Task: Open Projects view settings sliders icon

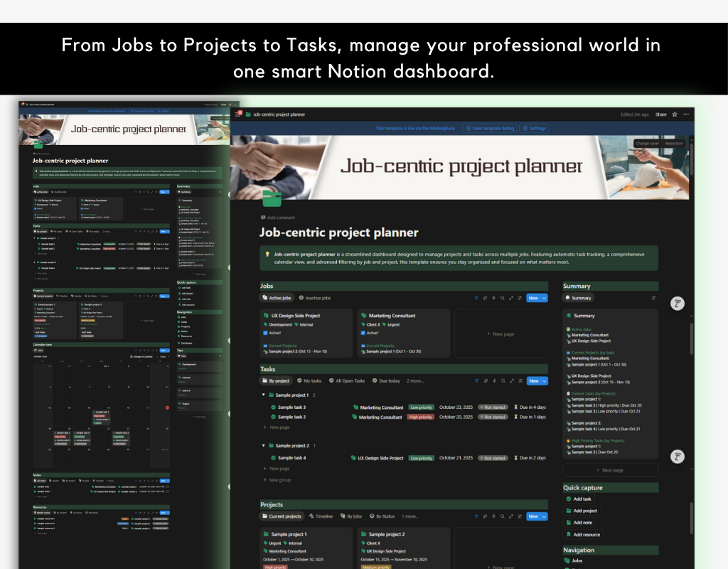Action: coord(520,516)
